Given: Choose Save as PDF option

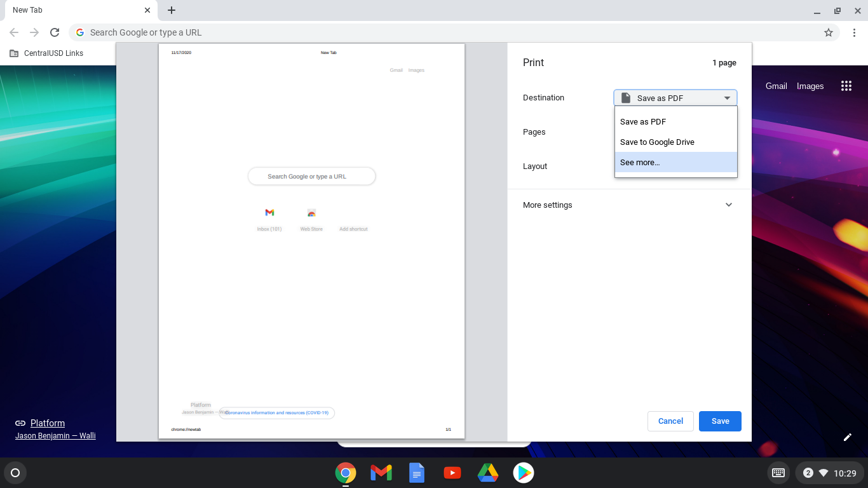Looking at the screenshot, I should pyautogui.click(x=675, y=121).
